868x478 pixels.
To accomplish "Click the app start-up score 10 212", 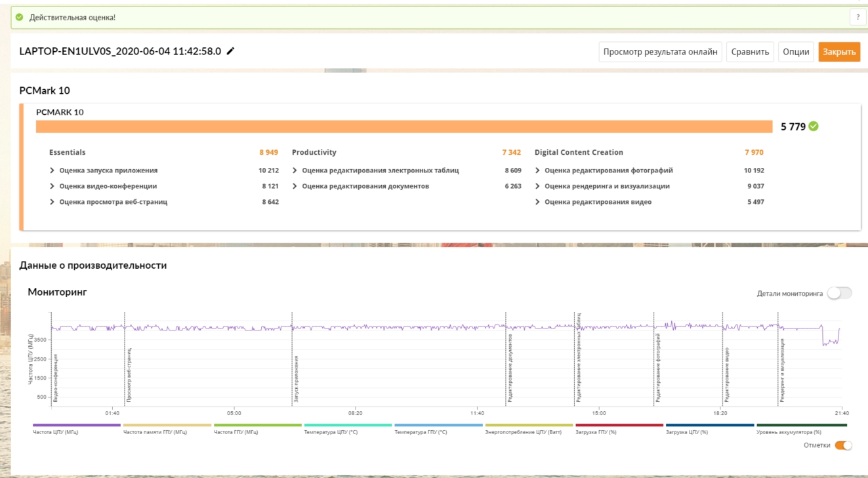I will click(268, 170).
